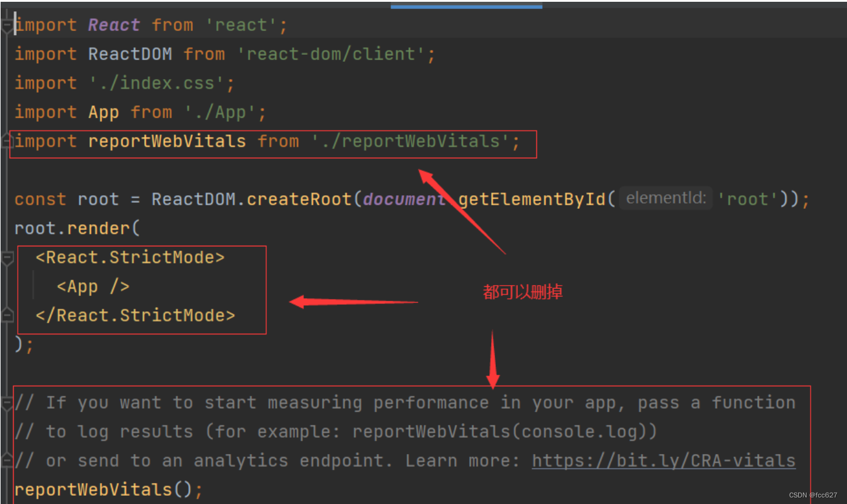This screenshot has height=504, width=847.
Task: Click fold end marker beside '// or send to' line
Action: coord(7,461)
